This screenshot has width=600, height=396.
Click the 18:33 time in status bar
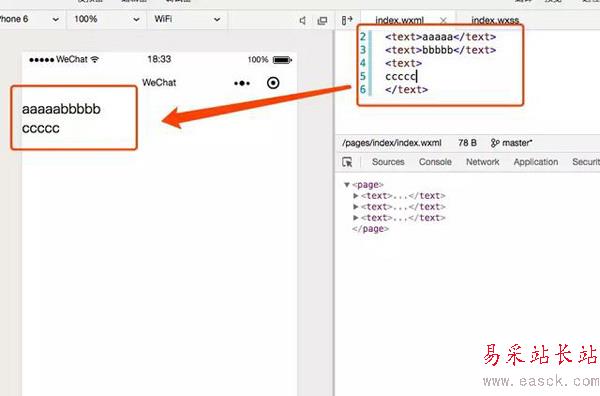coord(159,59)
